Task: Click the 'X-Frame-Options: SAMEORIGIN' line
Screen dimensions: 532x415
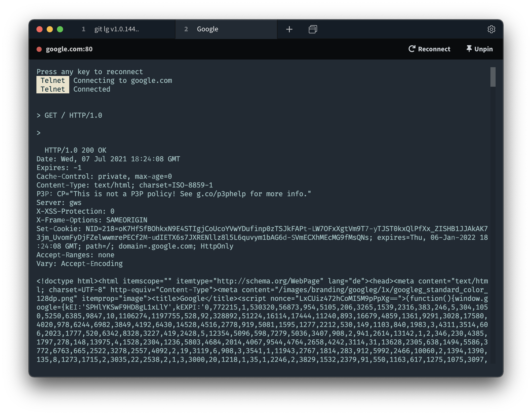Action: coord(92,220)
